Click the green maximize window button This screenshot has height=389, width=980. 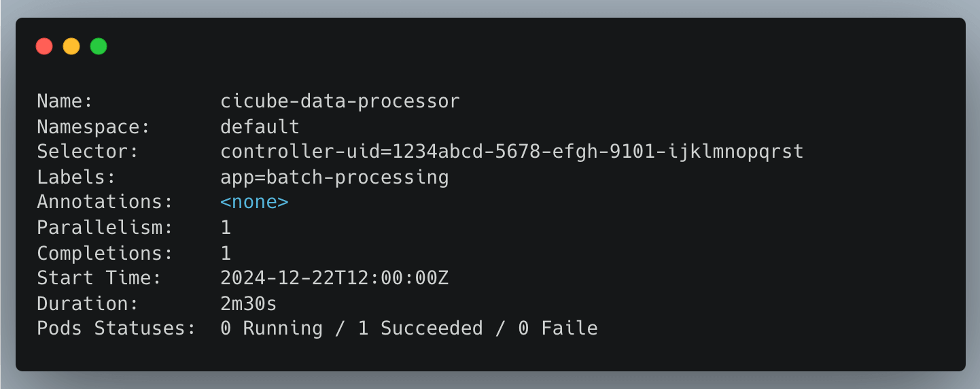[x=99, y=46]
